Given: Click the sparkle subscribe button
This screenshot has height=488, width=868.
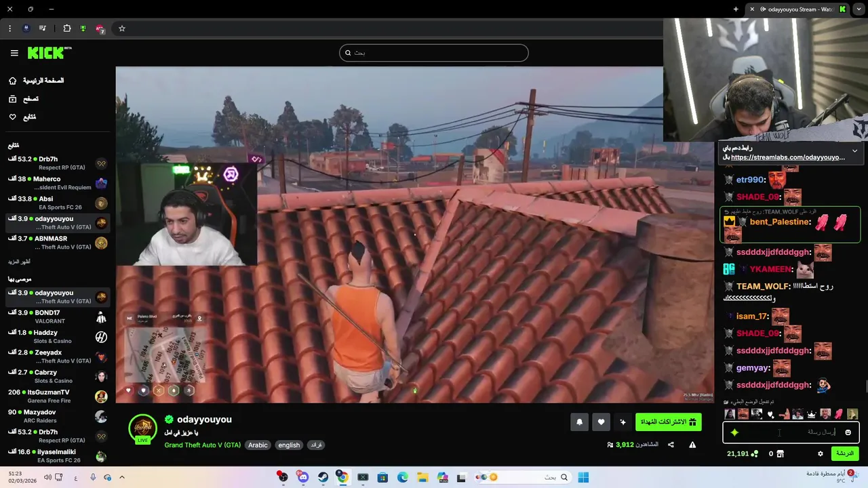Looking at the screenshot, I should coord(623,422).
